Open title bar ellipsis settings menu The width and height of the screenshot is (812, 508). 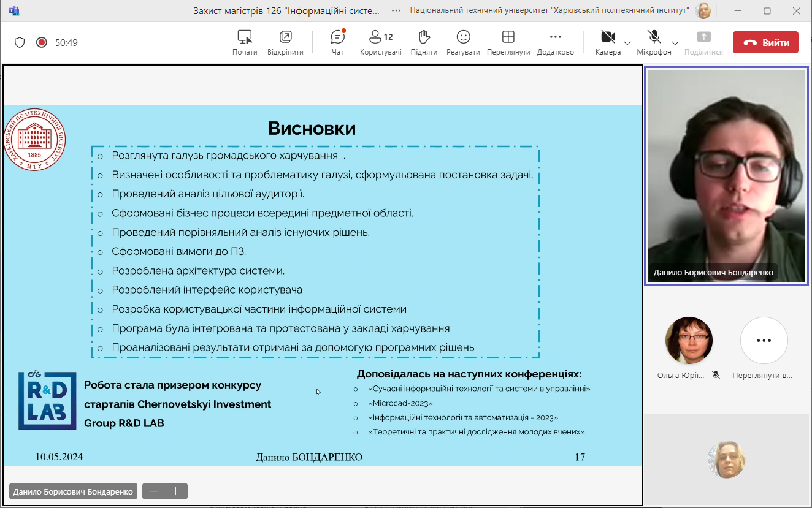397,10
